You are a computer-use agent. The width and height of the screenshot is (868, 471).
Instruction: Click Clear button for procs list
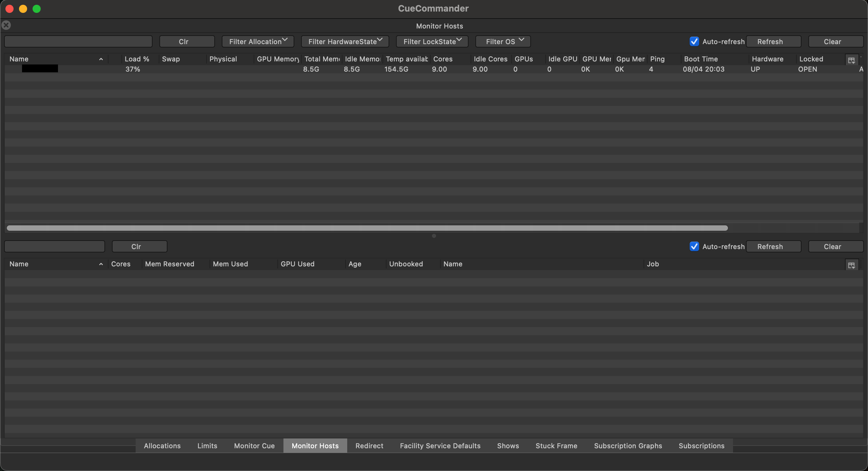click(x=835, y=246)
